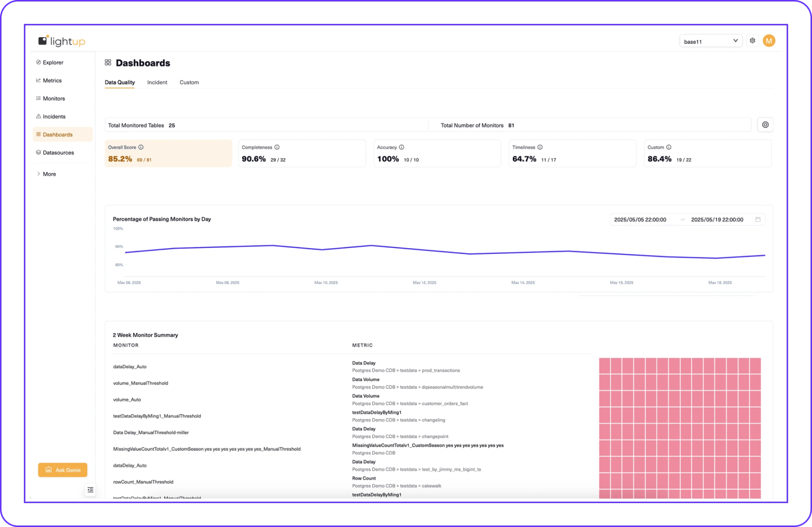Open the base11 workspace dropdown
This screenshot has height=527, width=812.
pos(711,41)
